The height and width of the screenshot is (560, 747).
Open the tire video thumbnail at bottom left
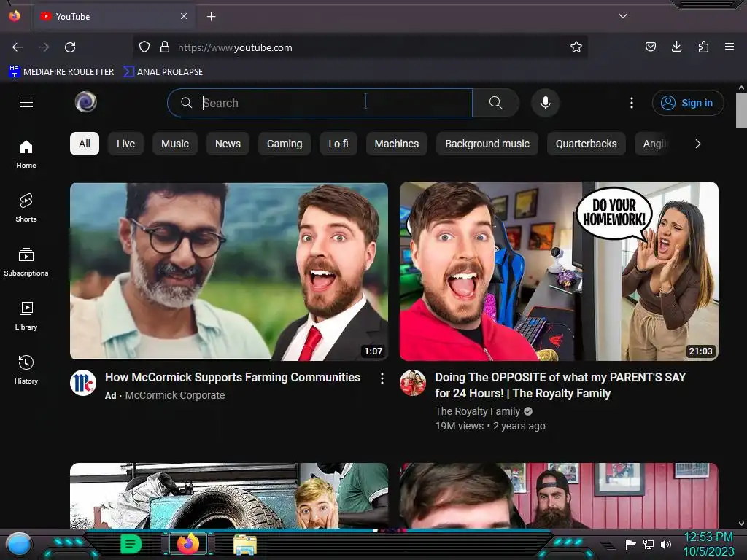[229, 496]
